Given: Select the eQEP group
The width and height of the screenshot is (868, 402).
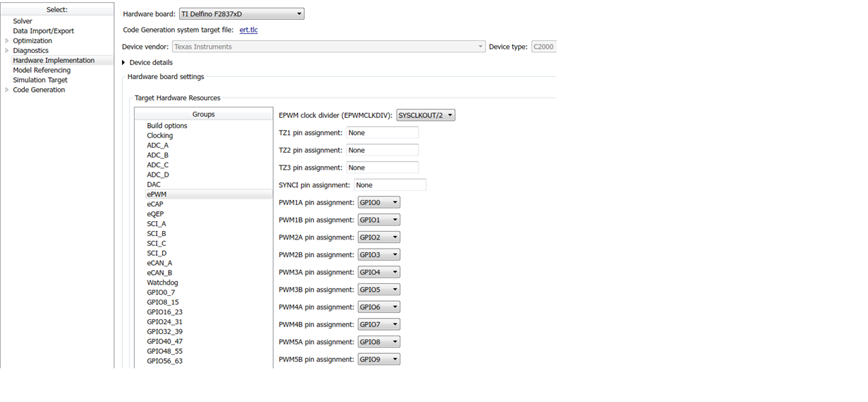Looking at the screenshot, I should [x=155, y=214].
